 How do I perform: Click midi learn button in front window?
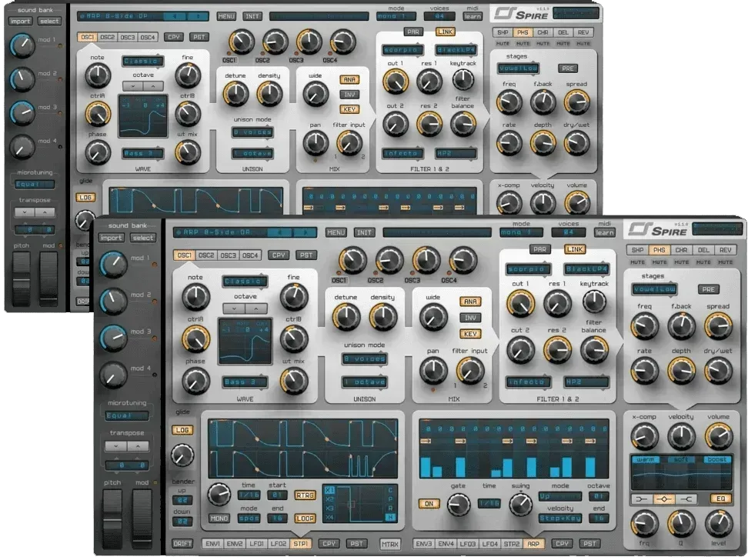point(604,233)
